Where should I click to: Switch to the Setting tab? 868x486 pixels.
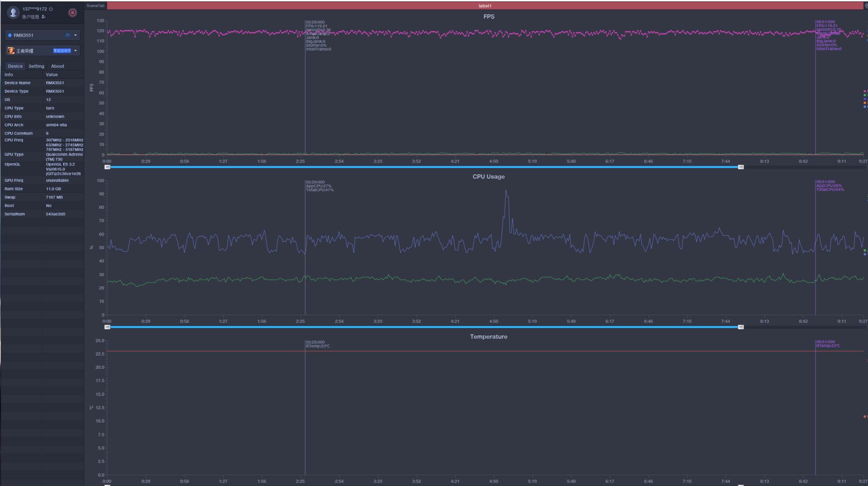pyautogui.click(x=36, y=66)
